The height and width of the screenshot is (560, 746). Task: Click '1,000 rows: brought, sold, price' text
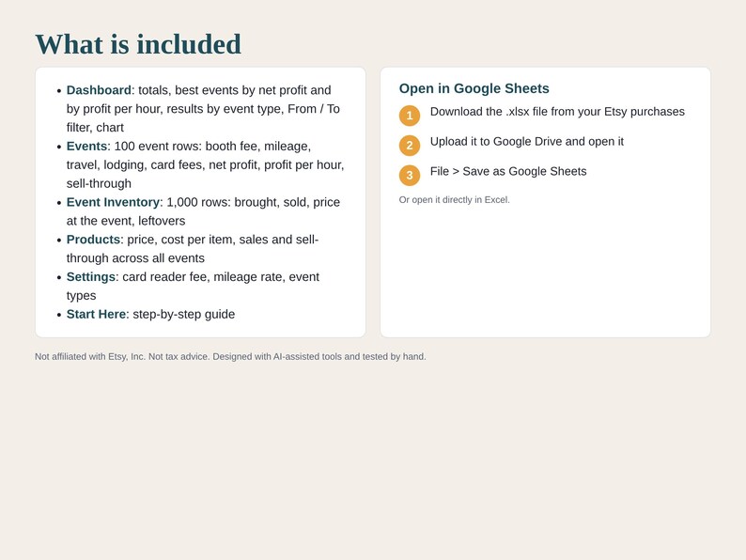pos(253,202)
